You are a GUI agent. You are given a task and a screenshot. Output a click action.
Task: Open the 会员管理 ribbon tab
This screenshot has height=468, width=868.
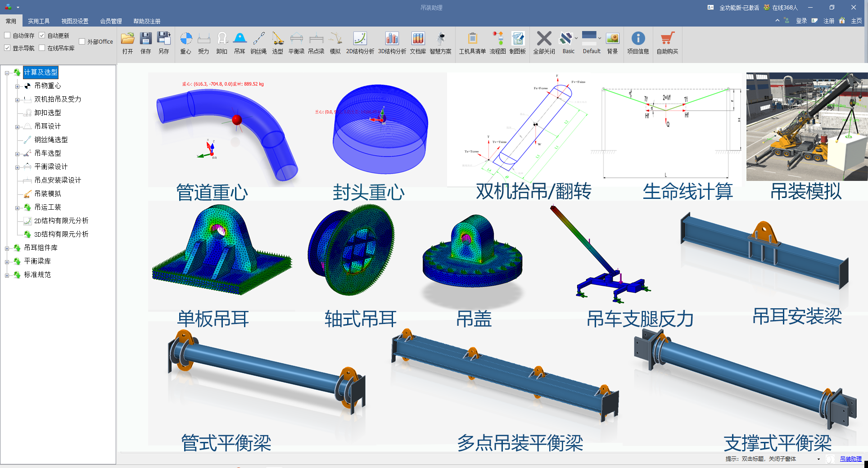pyautogui.click(x=111, y=21)
